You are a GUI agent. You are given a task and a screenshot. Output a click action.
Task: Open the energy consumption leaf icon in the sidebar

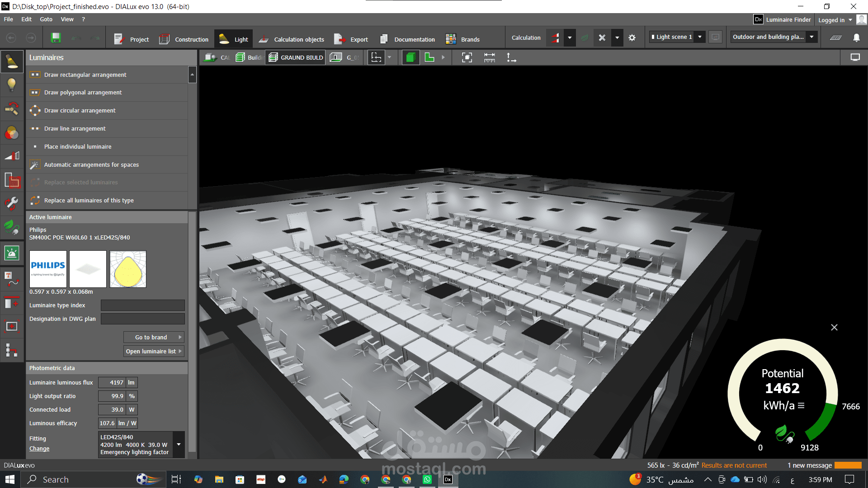point(12,227)
